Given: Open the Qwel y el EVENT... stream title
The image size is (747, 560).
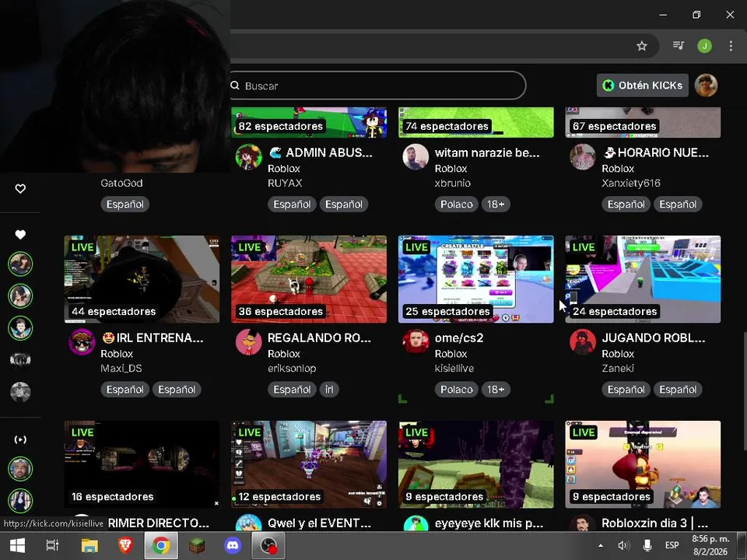Looking at the screenshot, I should (319, 523).
